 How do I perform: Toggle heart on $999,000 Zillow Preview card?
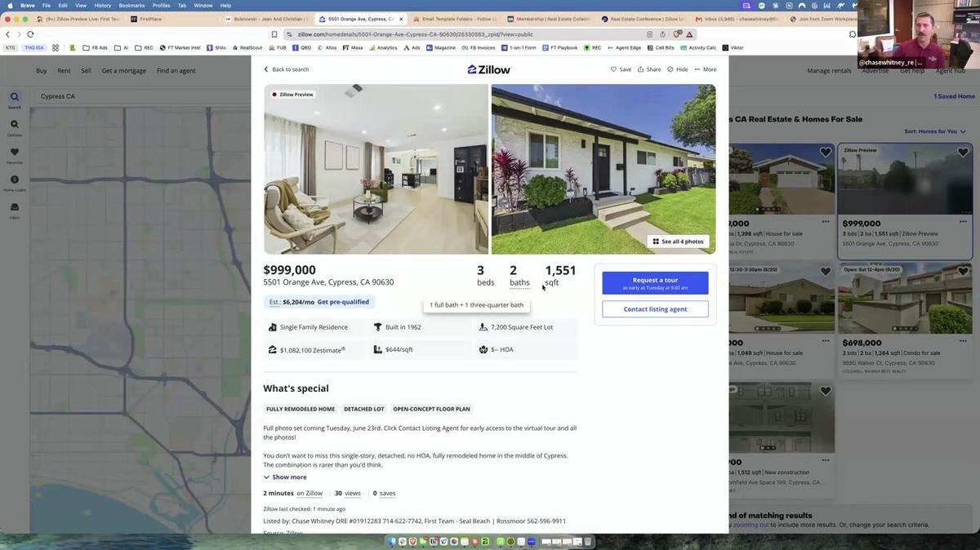click(x=963, y=153)
